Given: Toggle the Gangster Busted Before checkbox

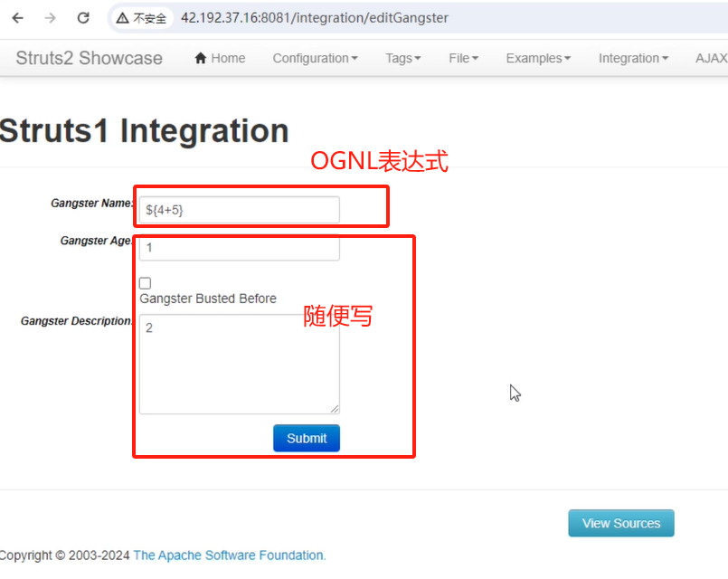Looking at the screenshot, I should coord(146,283).
